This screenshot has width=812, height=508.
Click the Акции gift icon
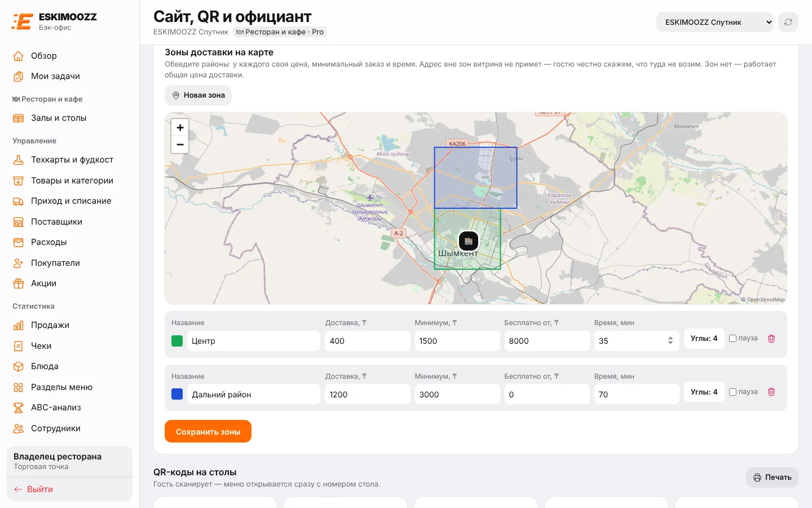click(19, 283)
